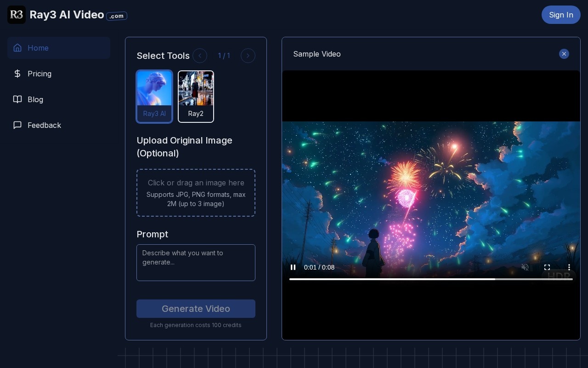Select the Ray3 AI tool

(x=154, y=97)
